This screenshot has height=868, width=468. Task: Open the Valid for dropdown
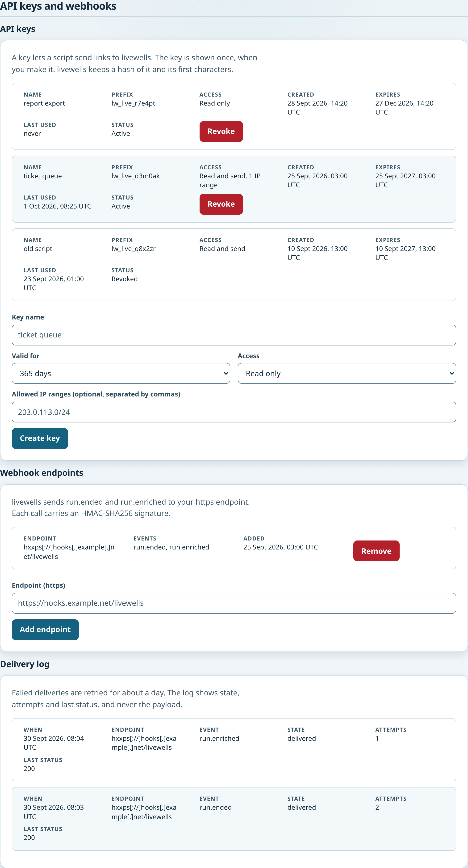point(121,373)
